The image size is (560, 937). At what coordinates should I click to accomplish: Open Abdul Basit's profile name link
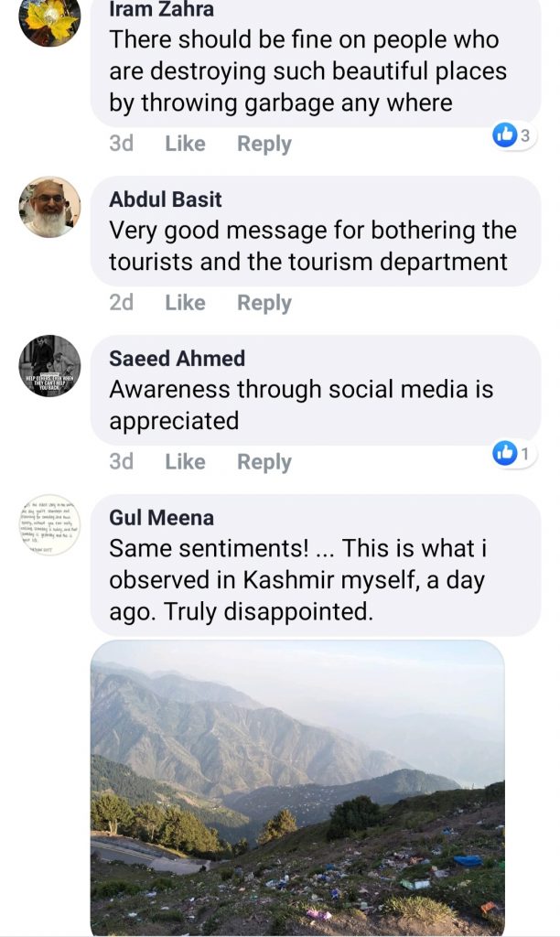[x=166, y=199]
